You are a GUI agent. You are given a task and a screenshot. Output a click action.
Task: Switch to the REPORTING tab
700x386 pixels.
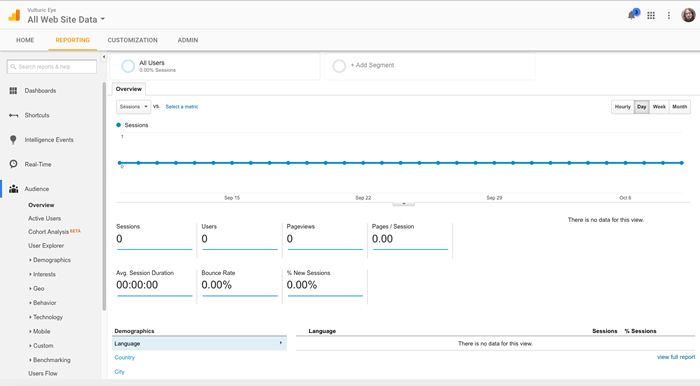point(72,40)
